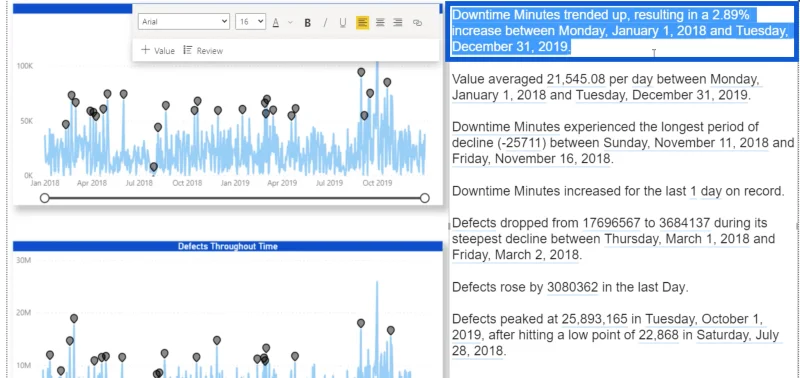Click the 22,868 low point value

[x=658, y=335]
